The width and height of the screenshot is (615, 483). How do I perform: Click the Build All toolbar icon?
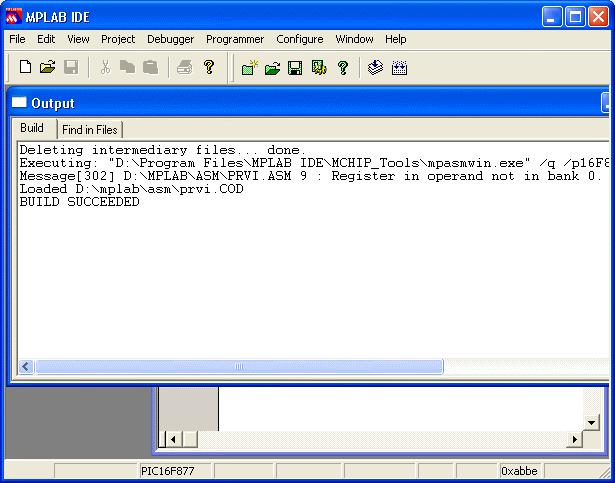click(x=399, y=68)
